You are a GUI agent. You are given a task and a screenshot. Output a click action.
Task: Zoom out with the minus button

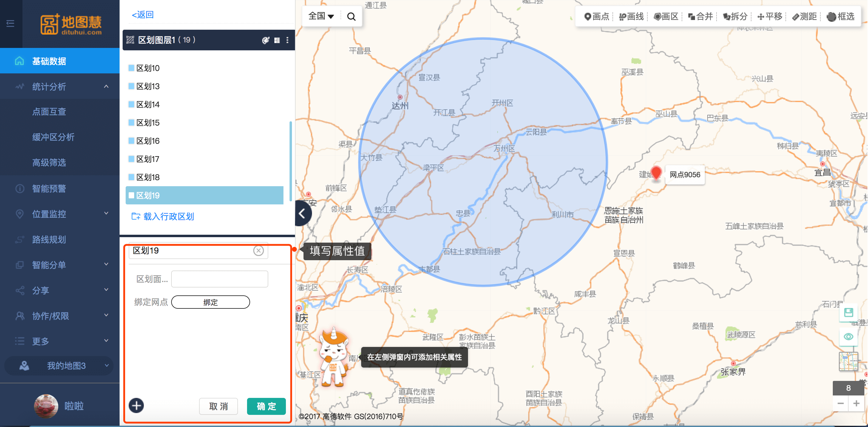pyautogui.click(x=840, y=403)
